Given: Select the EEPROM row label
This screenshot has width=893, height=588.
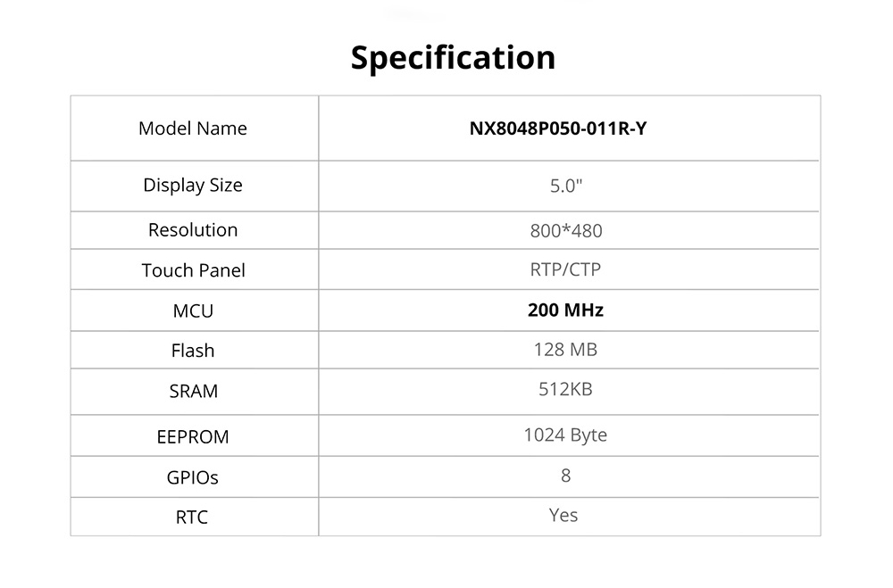Looking at the screenshot, I should (x=193, y=437).
